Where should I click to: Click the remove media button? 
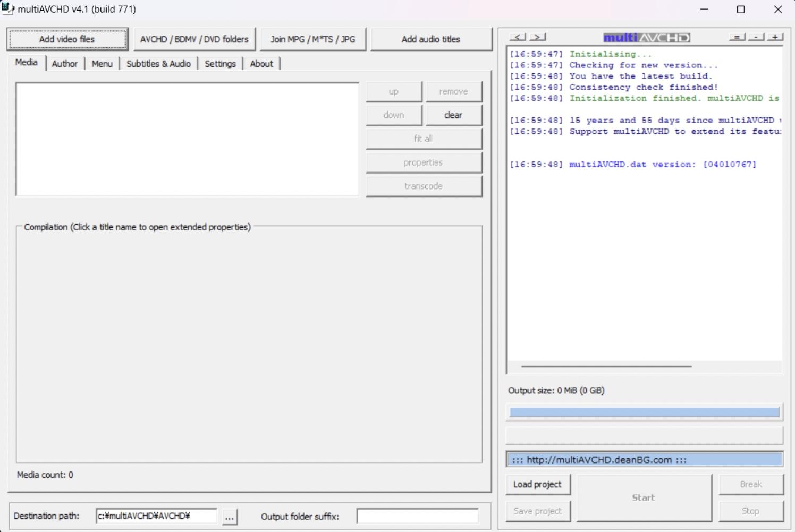click(x=454, y=91)
